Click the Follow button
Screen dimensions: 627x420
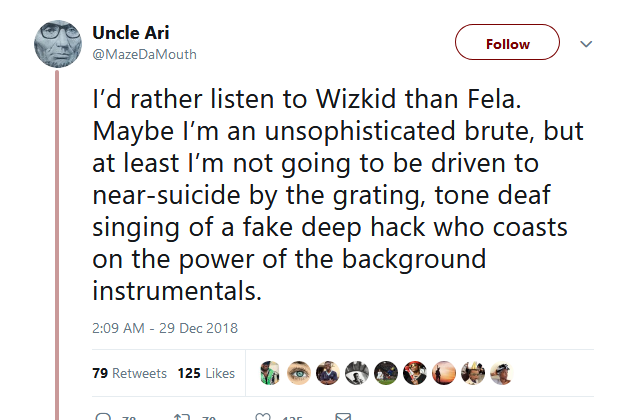click(x=507, y=44)
